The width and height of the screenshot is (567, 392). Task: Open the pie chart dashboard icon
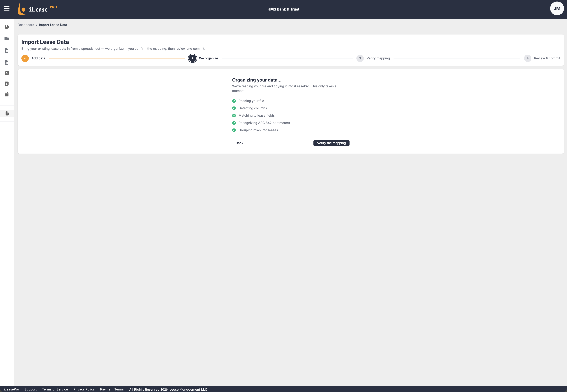(x=7, y=27)
